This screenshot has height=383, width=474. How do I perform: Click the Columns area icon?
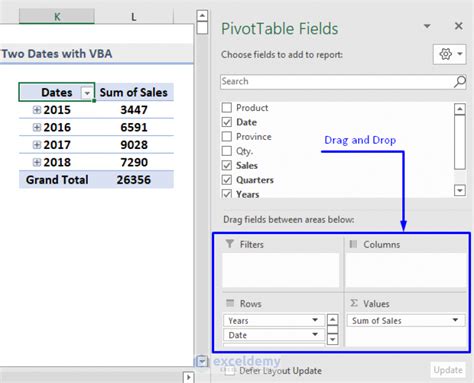point(353,244)
